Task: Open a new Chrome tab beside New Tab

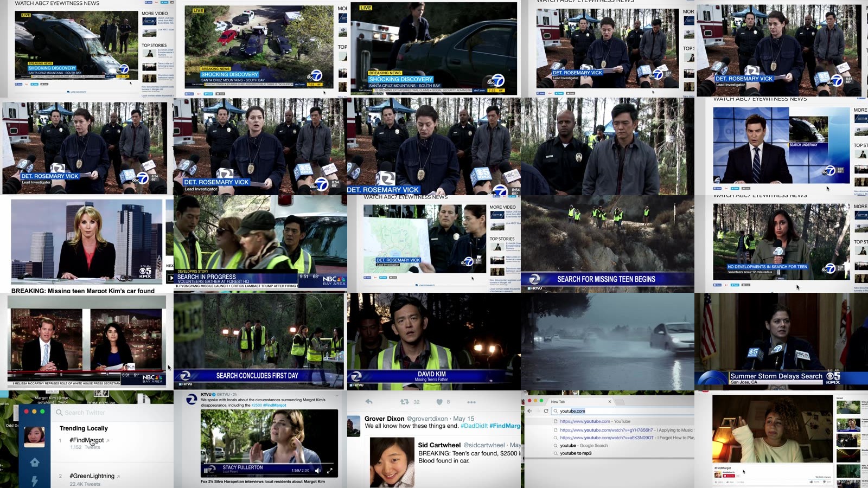Action: tap(621, 402)
